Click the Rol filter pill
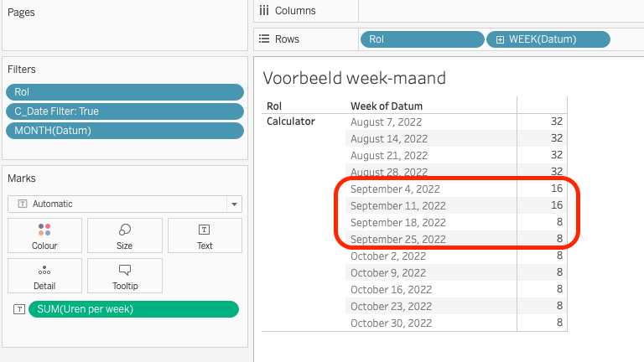644x362 pixels. tap(124, 92)
